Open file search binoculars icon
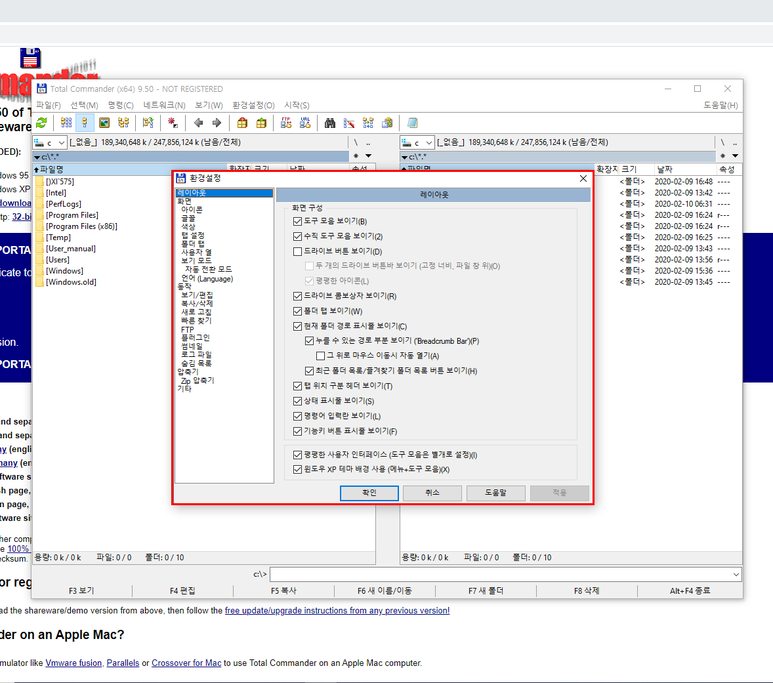 coord(330,123)
